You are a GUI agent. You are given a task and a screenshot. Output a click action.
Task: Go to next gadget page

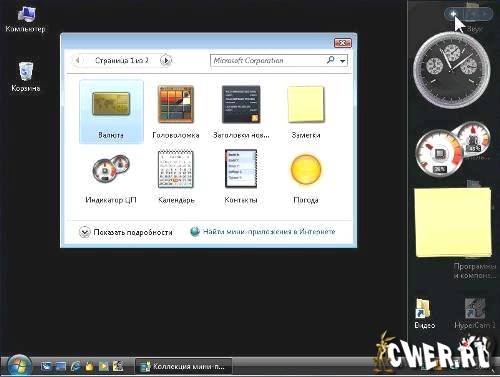pos(166,60)
